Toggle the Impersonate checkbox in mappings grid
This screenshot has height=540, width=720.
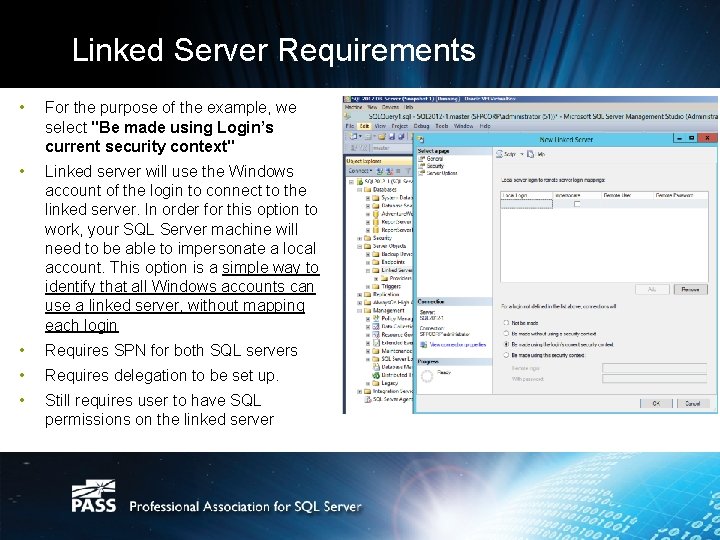point(577,204)
